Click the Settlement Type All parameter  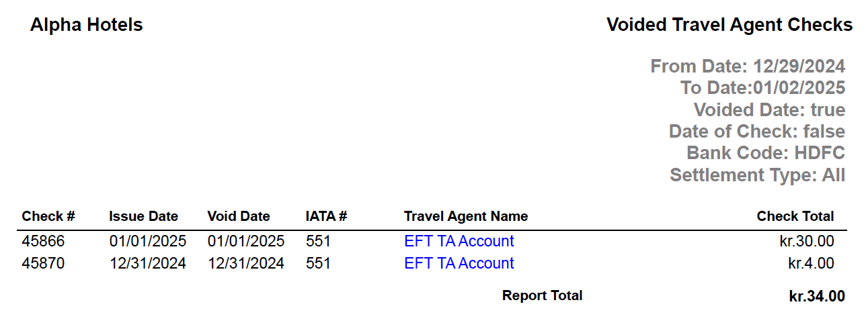tap(757, 175)
